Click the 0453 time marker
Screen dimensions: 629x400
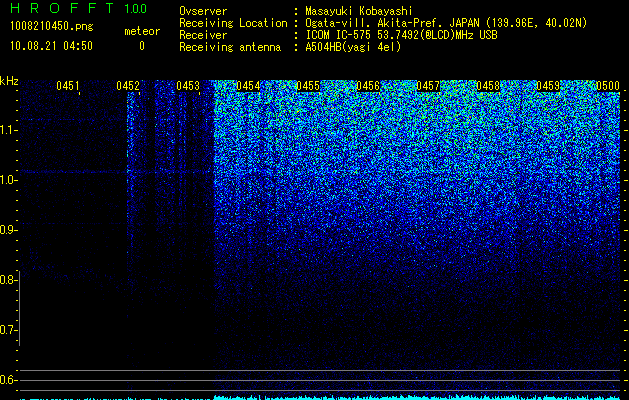pyautogui.click(x=188, y=86)
